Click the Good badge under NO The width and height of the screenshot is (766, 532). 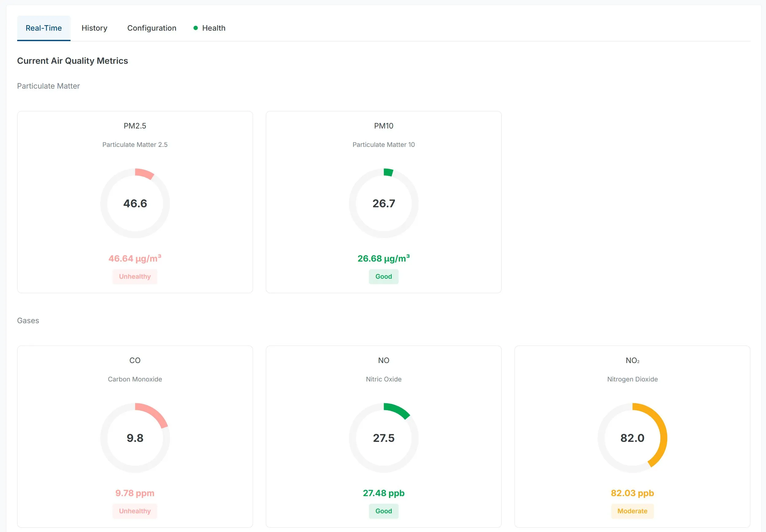coord(384,511)
